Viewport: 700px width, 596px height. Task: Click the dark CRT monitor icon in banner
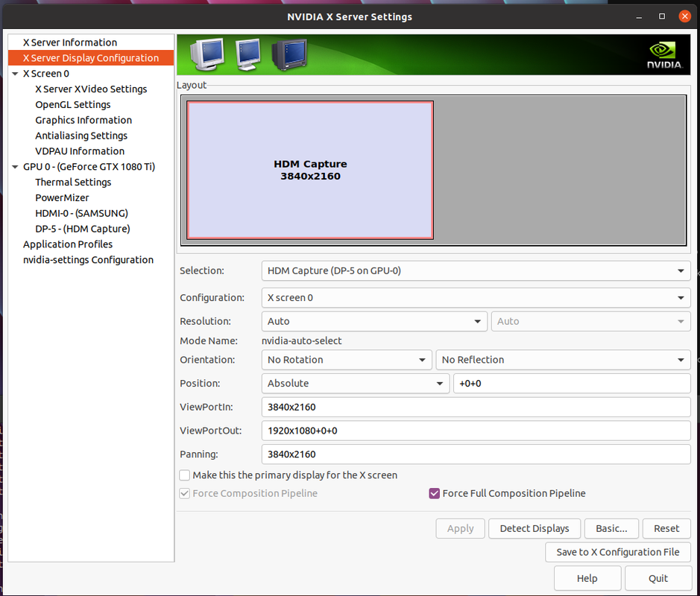pyautogui.click(x=289, y=54)
